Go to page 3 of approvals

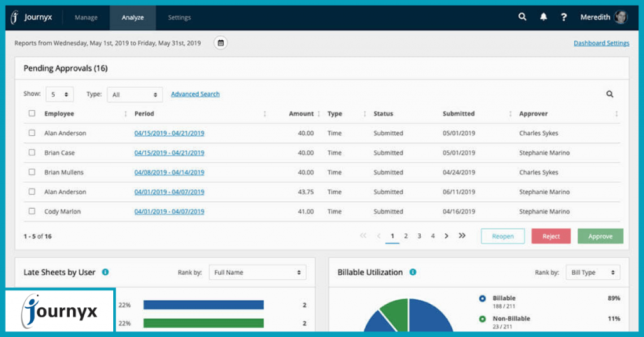419,236
